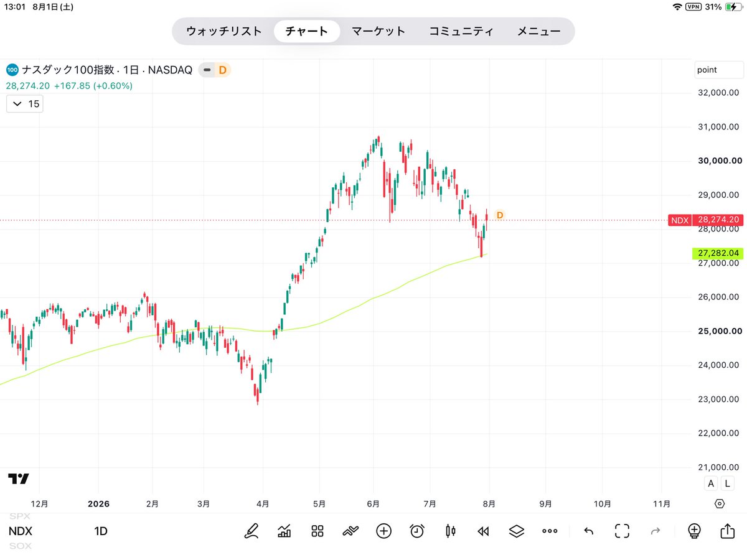Select the drawing pen tool

[251, 531]
